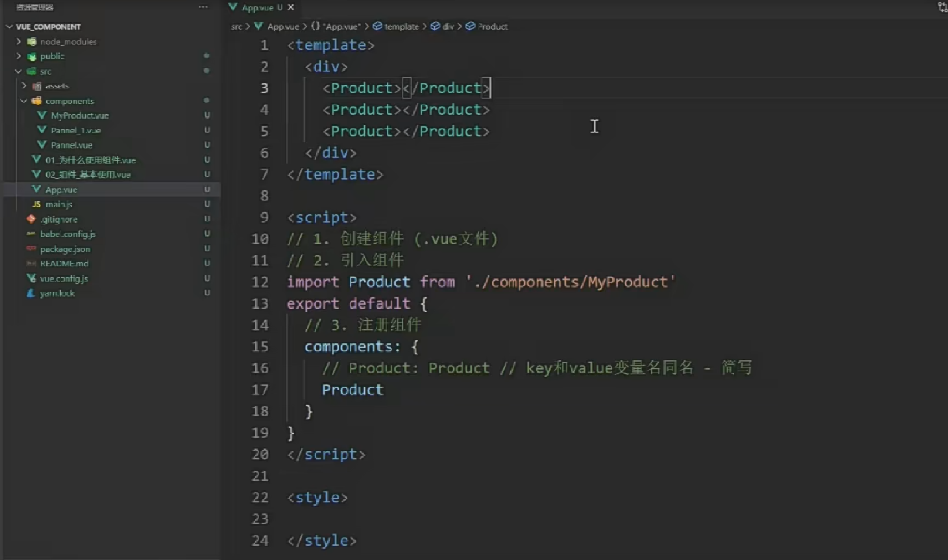Open the explorer more actions ellipsis menu
Screen dimensions: 948x560
coord(203,7)
